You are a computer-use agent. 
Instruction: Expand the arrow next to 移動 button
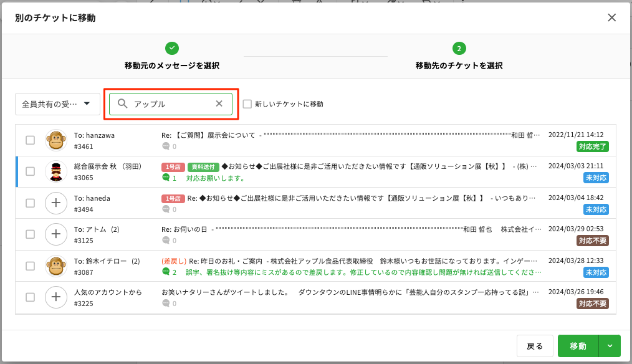[610, 346]
